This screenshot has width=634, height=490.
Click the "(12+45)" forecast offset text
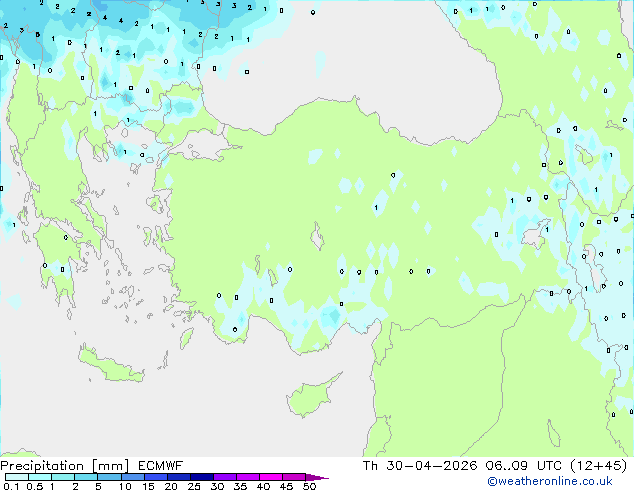(x=598, y=466)
